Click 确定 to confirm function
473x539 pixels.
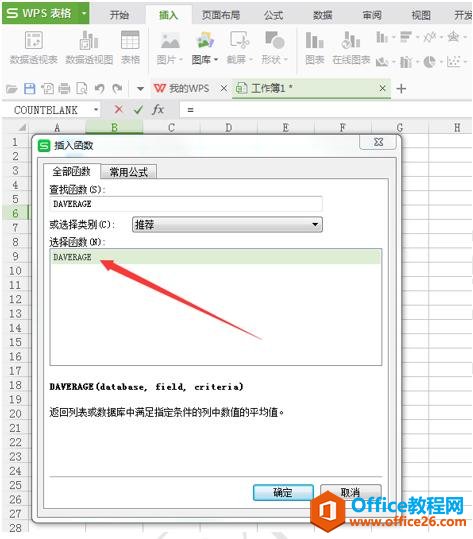(283, 493)
